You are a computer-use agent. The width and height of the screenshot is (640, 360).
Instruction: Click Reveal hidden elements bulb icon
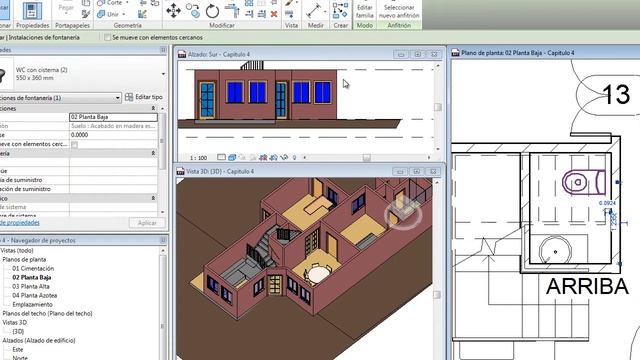[294, 157]
